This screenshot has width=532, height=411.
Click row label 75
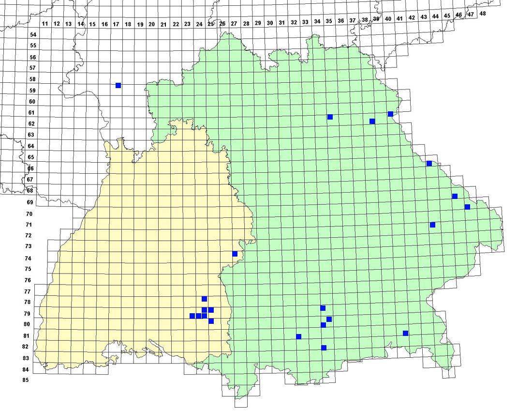point(28,269)
